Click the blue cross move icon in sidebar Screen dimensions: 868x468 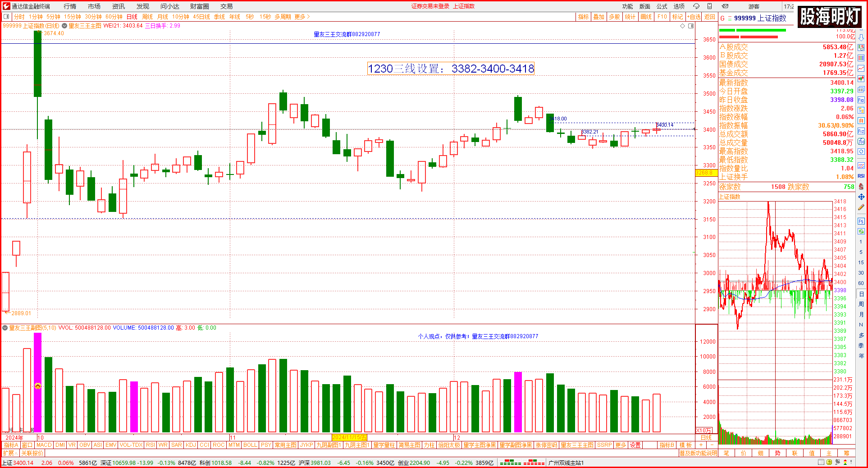861,197
